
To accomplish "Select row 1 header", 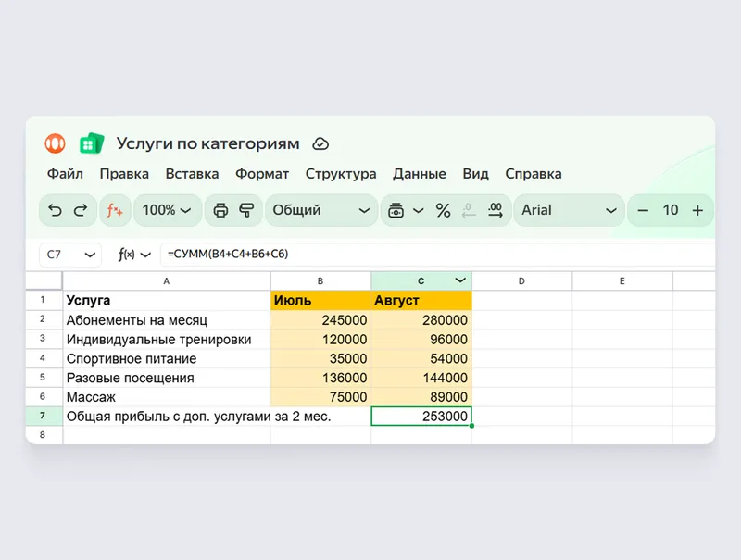I will pos(43,300).
